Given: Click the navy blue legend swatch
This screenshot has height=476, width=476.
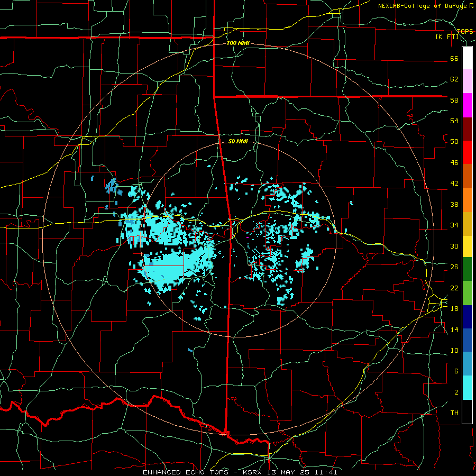Looking at the screenshot, I should coord(467,317).
